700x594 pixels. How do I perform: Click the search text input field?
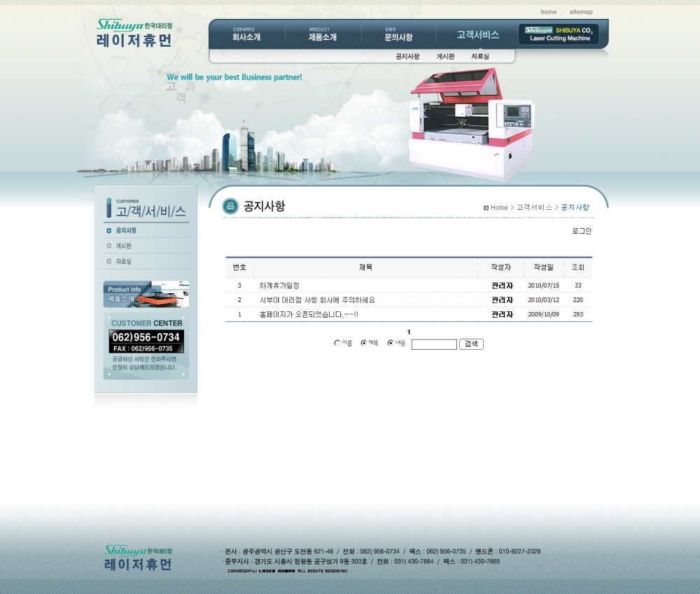(433, 344)
